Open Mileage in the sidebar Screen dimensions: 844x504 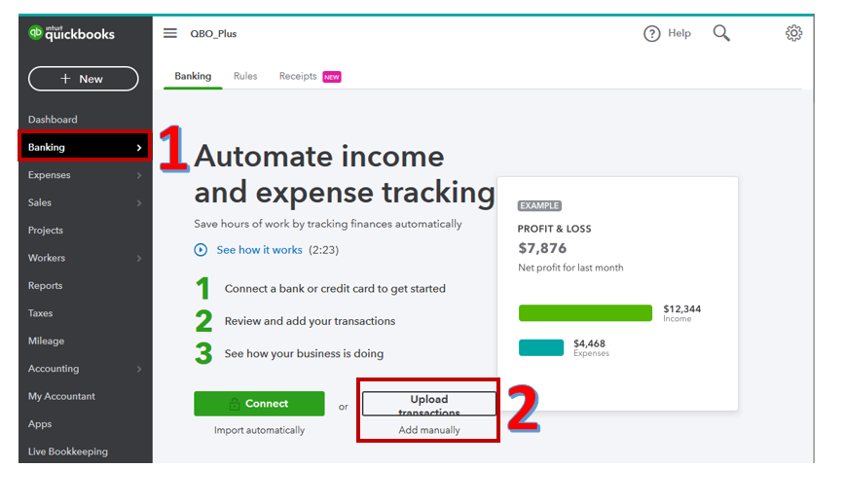(x=47, y=341)
